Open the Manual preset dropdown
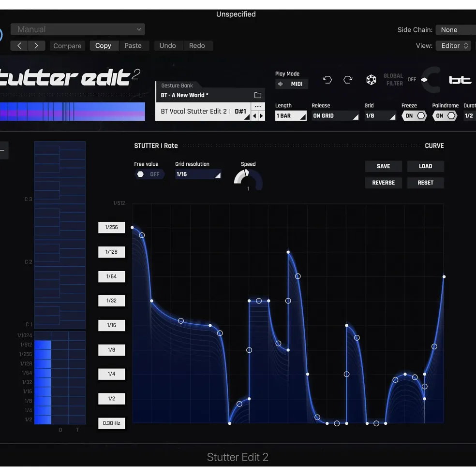 [x=78, y=29]
